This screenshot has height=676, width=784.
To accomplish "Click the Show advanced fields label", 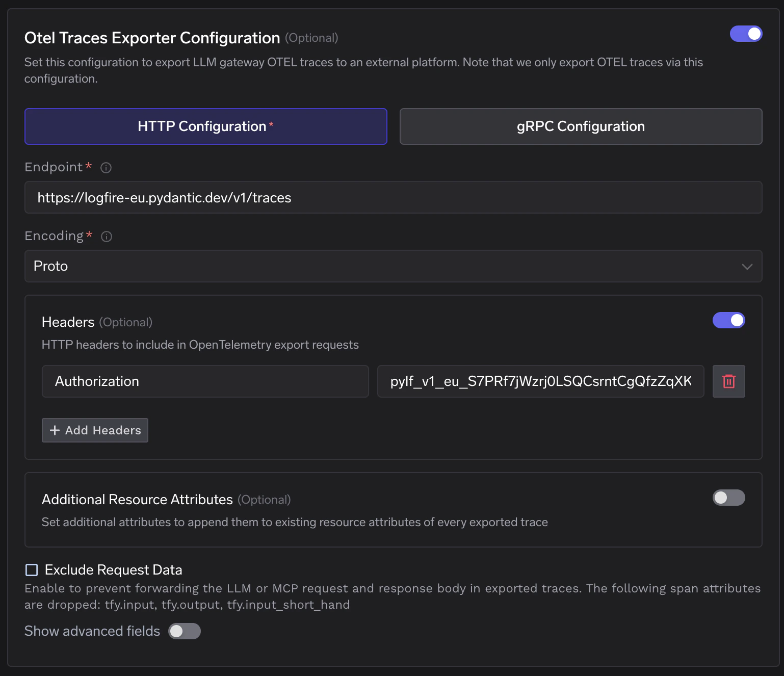I will 92,631.
